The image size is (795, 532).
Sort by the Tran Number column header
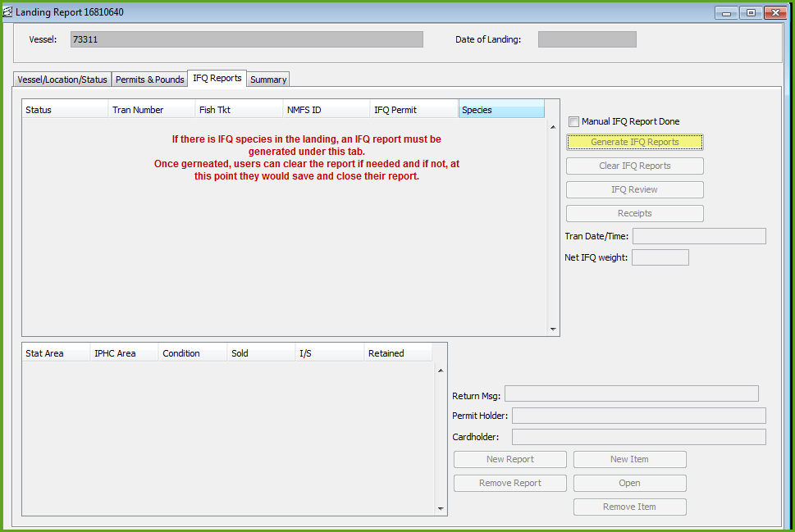click(x=152, y=110)
